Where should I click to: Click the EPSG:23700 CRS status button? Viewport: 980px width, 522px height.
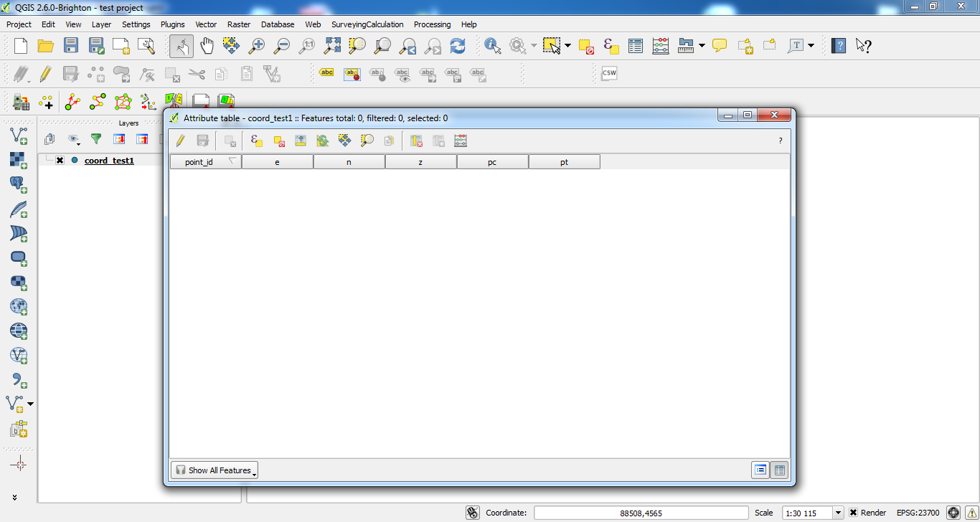(918, 513)
